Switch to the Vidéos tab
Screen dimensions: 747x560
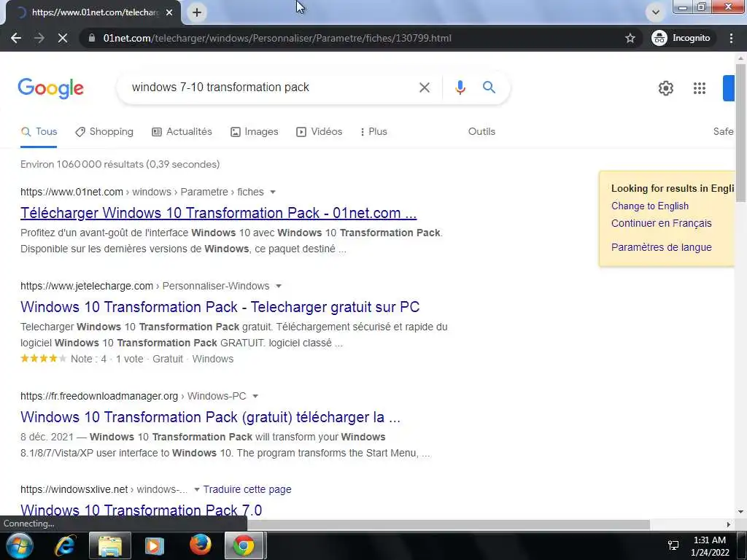pos(319,132)
